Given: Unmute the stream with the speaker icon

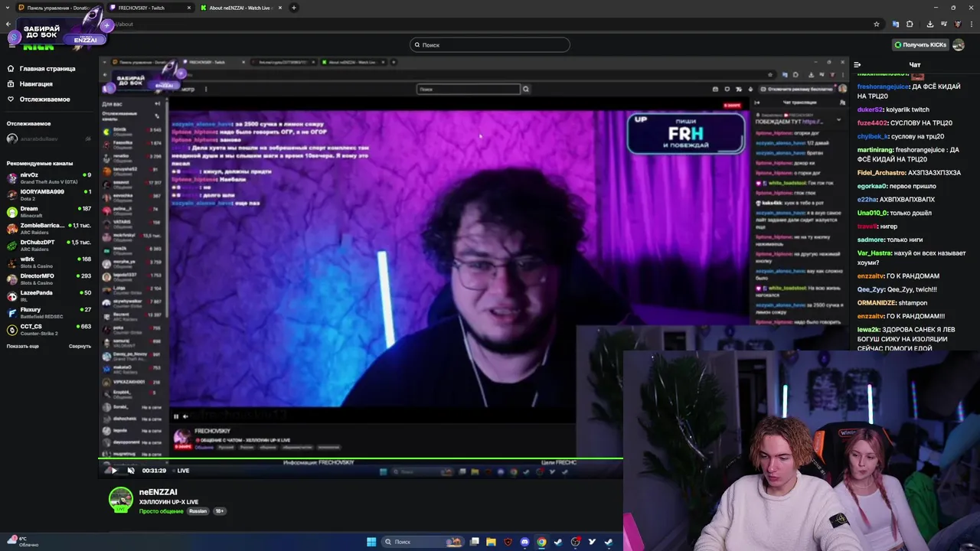Looking at the screenshot, I should (131, 471).
